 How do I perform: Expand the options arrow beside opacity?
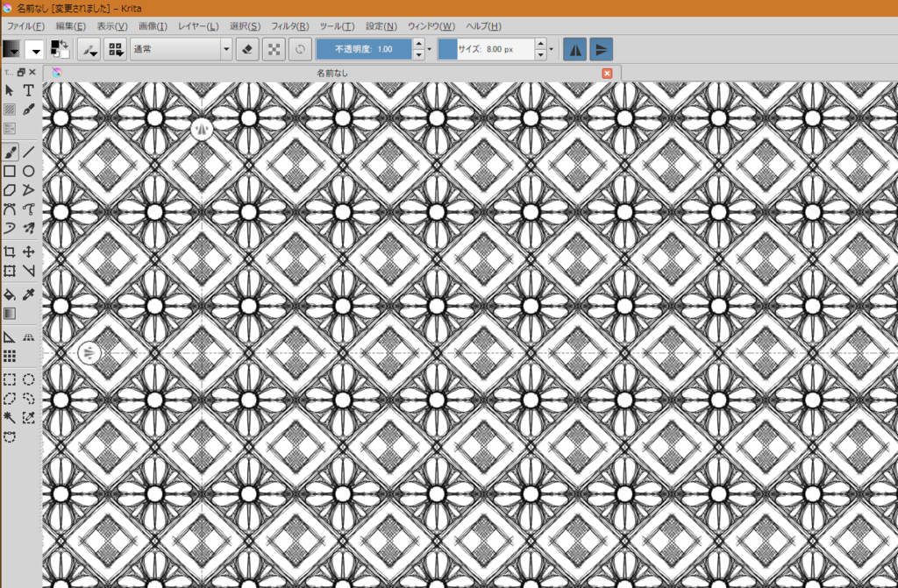pyautogui.click(x=430, y=49)
